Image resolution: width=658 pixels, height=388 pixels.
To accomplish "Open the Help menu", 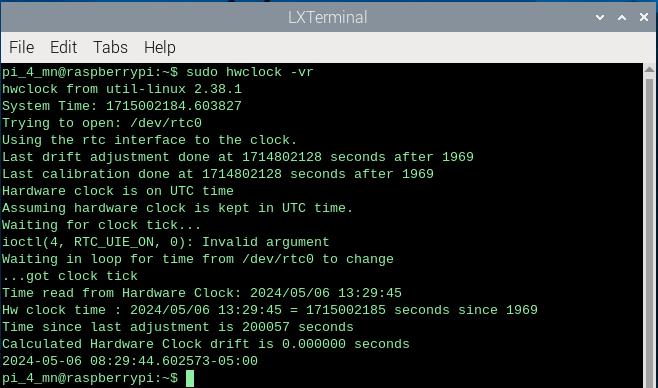I will (159, 47).
